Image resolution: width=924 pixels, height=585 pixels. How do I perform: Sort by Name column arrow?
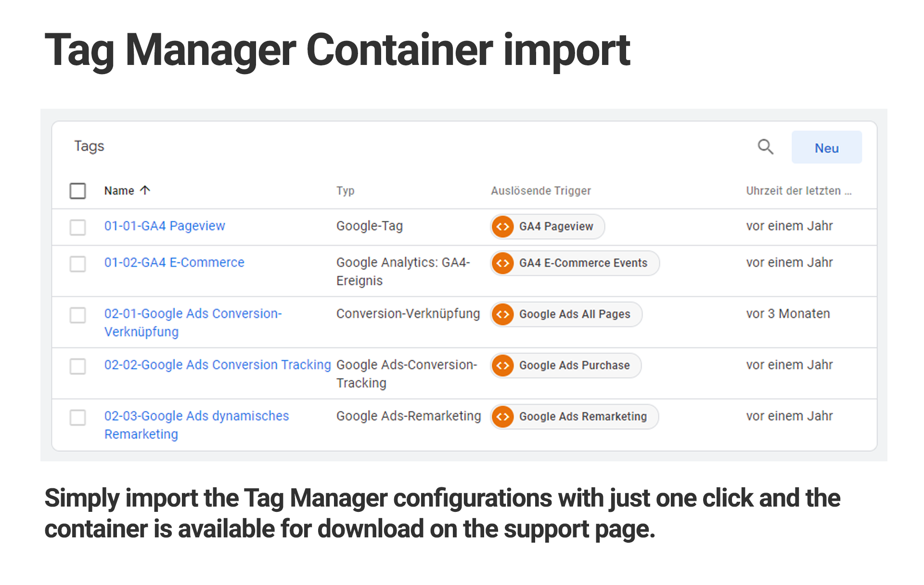[145, 191]
